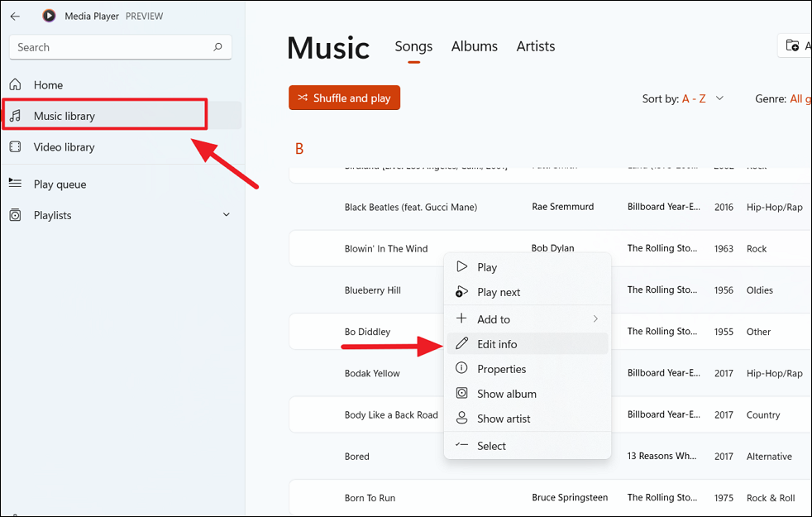Click the info circle Properties icon
This screenshot has height=517, width=812.
point(461,368)
